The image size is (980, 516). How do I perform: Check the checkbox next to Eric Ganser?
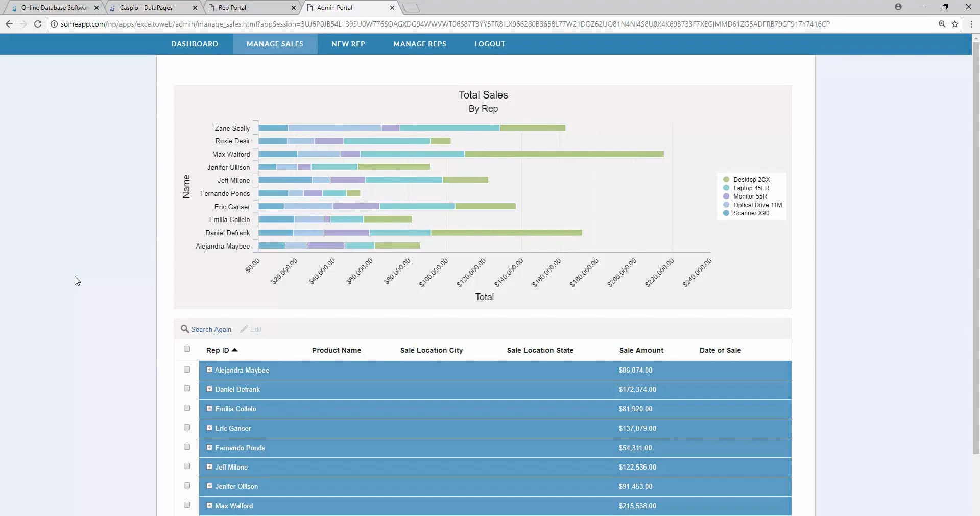click(x=187, y=427)
